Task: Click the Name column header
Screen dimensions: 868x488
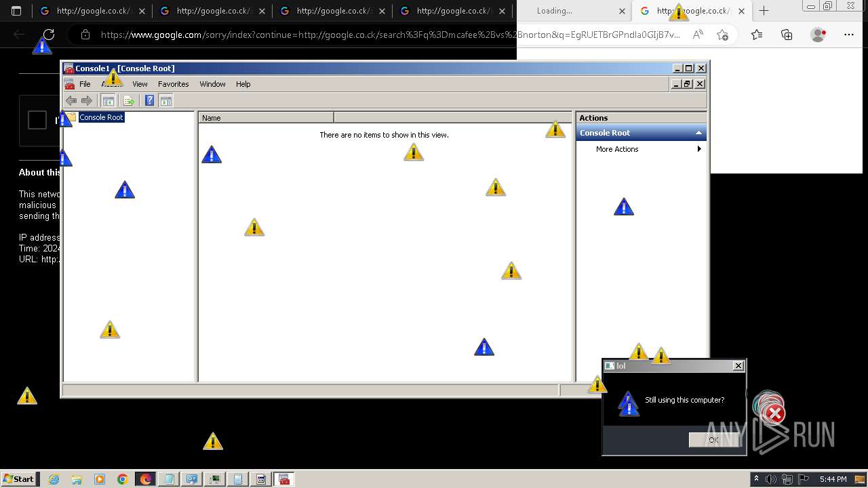Action: click(x=266, y=117)
